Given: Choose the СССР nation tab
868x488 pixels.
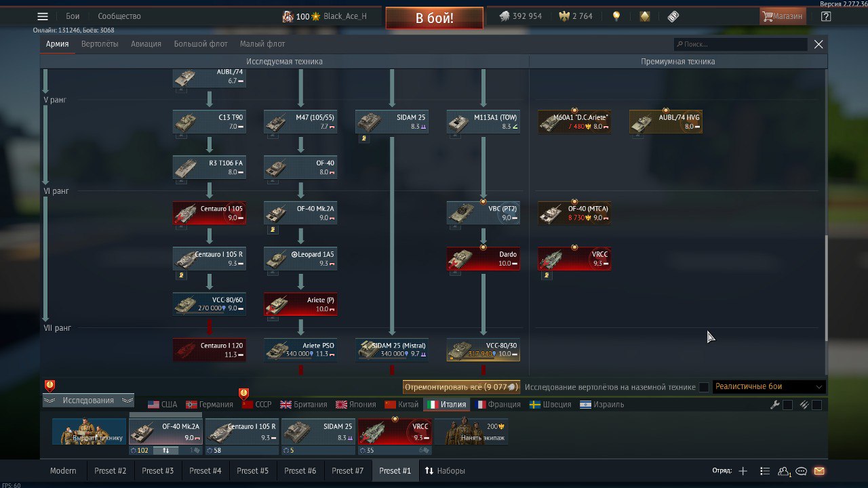Looking at the screenshot, I should (x=256, y=405).
